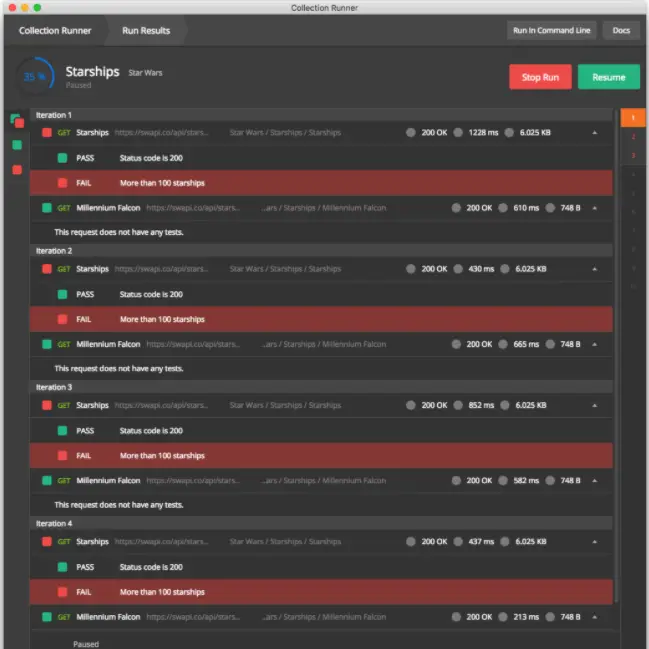Click the circular 35% progress indicator
649x649 pixels.
[x=34, y=76]
